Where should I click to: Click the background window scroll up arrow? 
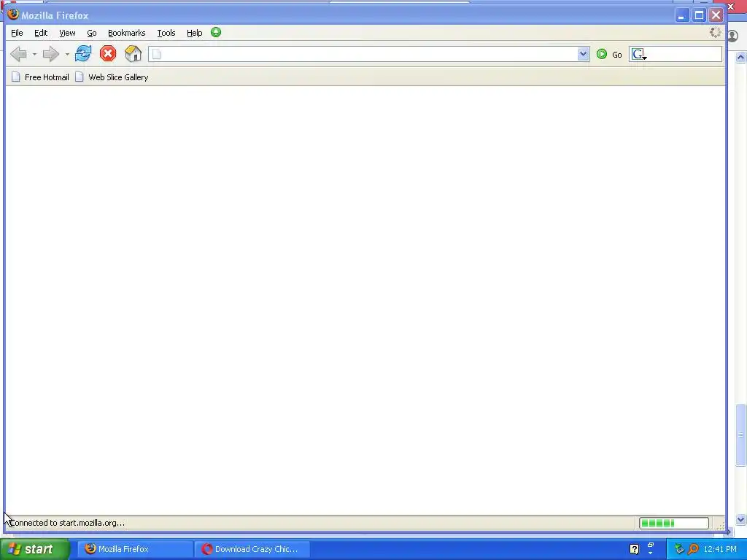click(x=741, y=58)
